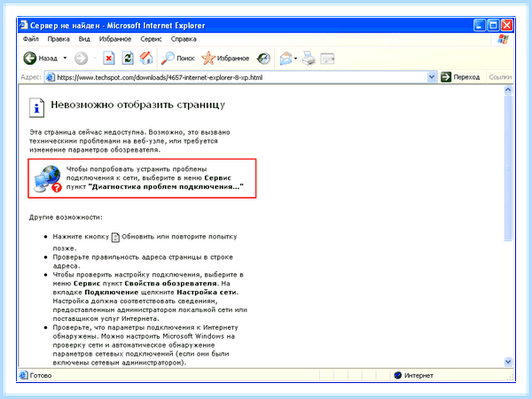The image size is (532, 399).
Task: Click the info page icon beside heading
Action: click(36, 108)
